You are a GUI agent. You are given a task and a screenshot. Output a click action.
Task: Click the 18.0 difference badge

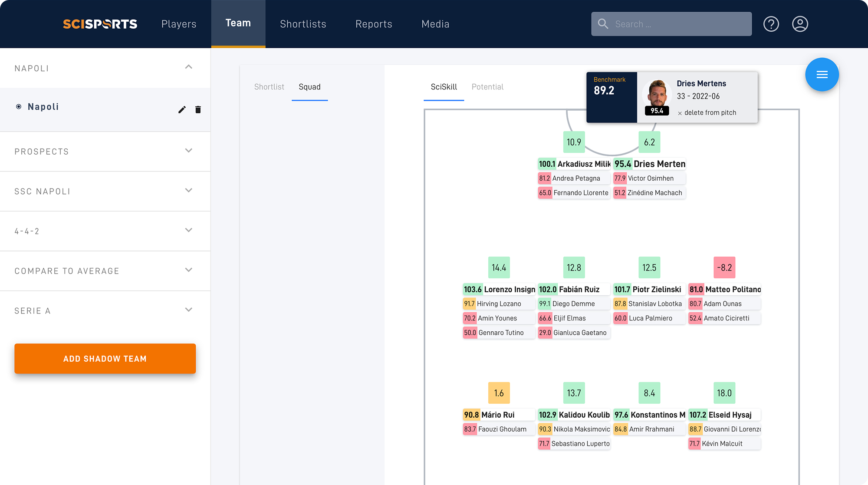tap(724, 393)
